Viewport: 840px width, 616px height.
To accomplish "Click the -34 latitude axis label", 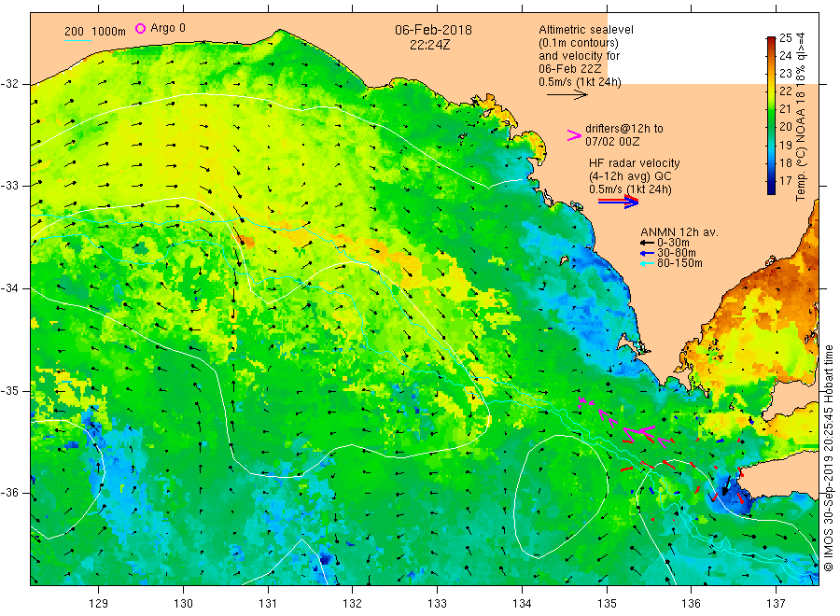I will (x=9, y=288).
